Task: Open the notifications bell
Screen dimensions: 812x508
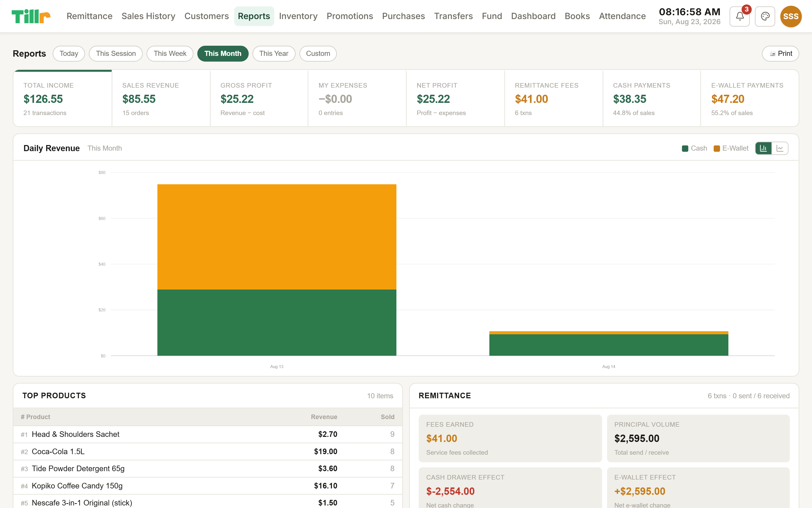Action: (739, 16)
